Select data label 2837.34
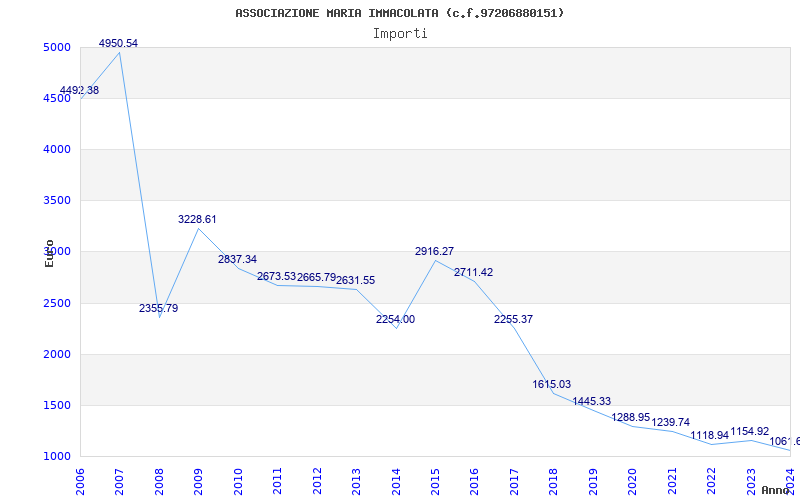 tap(237, 259)
